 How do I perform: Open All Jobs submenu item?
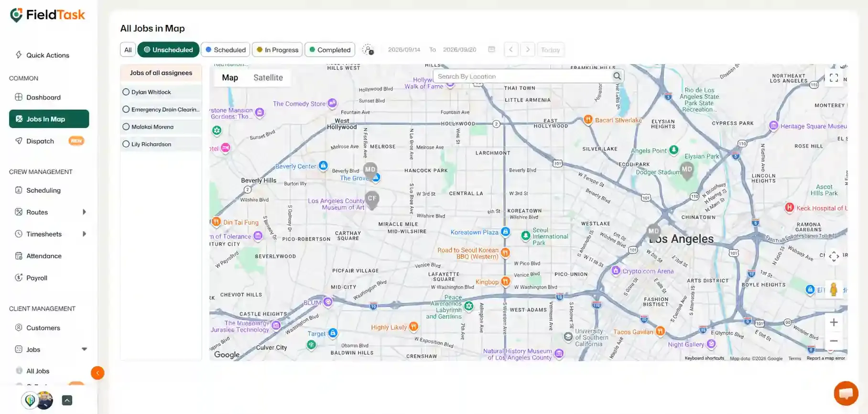(38, 370)
